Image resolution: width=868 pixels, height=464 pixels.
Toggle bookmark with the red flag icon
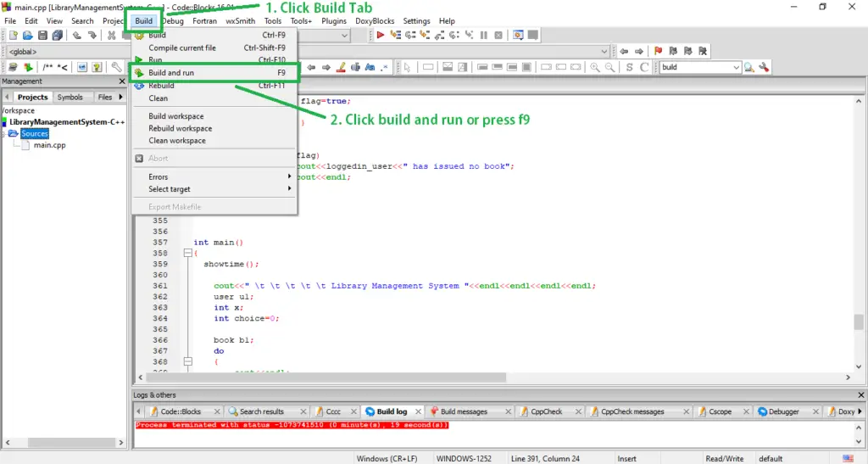coord(658,51)
